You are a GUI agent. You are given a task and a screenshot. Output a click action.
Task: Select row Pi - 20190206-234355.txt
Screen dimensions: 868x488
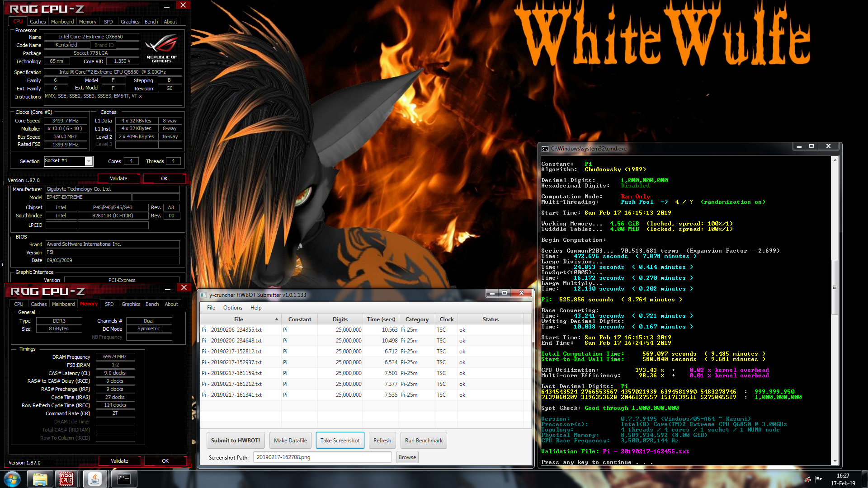365,330
